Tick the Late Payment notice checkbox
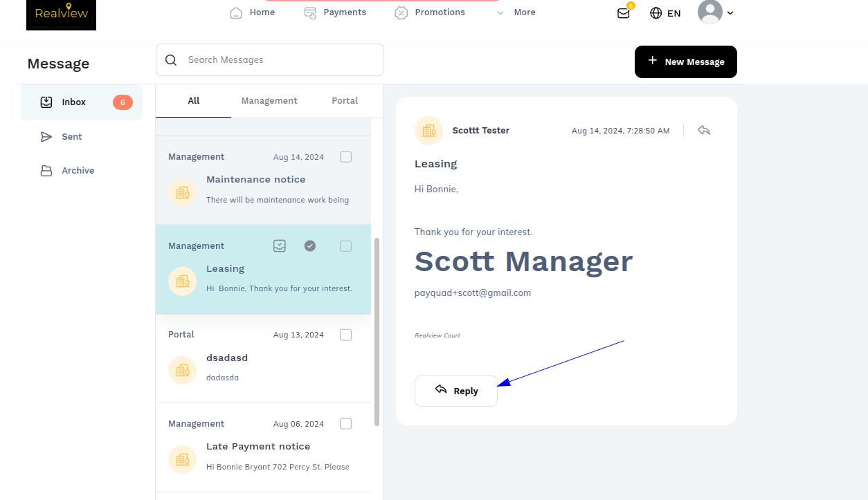 (346, 424)
